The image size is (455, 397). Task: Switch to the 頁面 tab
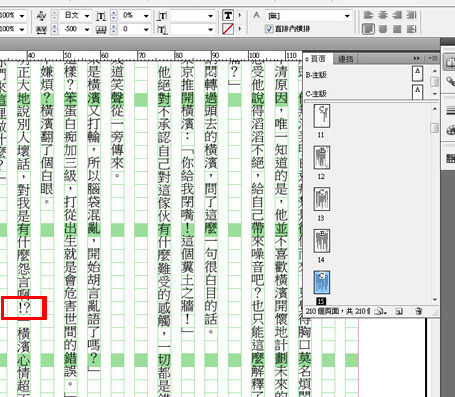tap(318, 59)
